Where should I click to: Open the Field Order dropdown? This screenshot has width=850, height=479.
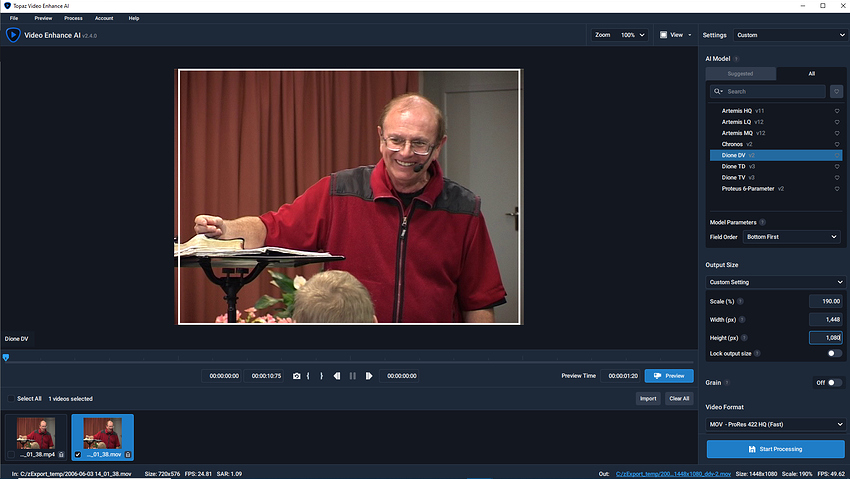pyautogui.click(x=791, y=237)
